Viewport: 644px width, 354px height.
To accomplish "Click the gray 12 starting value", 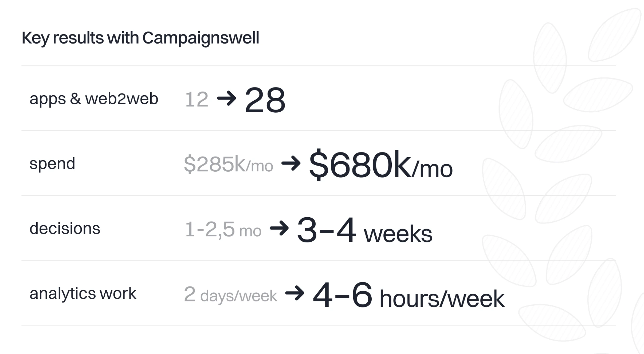I will pyautogui.click(x=197, y=100).
